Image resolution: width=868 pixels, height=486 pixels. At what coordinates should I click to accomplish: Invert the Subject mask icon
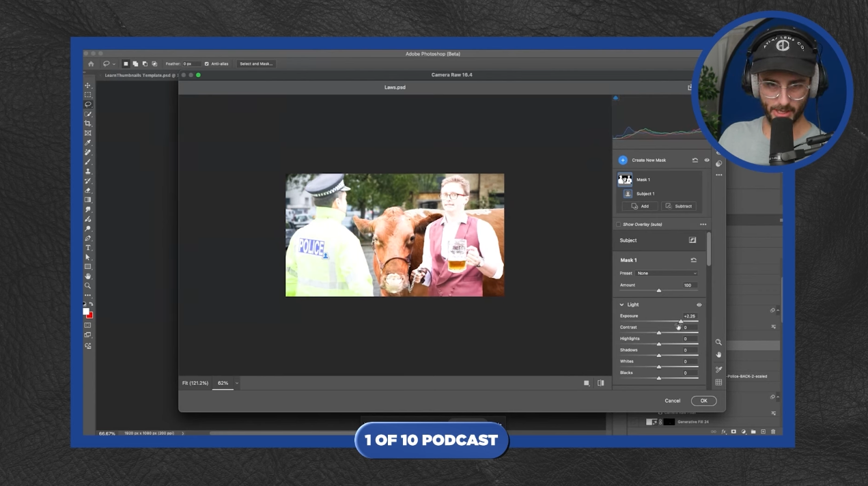coord(692,240)
